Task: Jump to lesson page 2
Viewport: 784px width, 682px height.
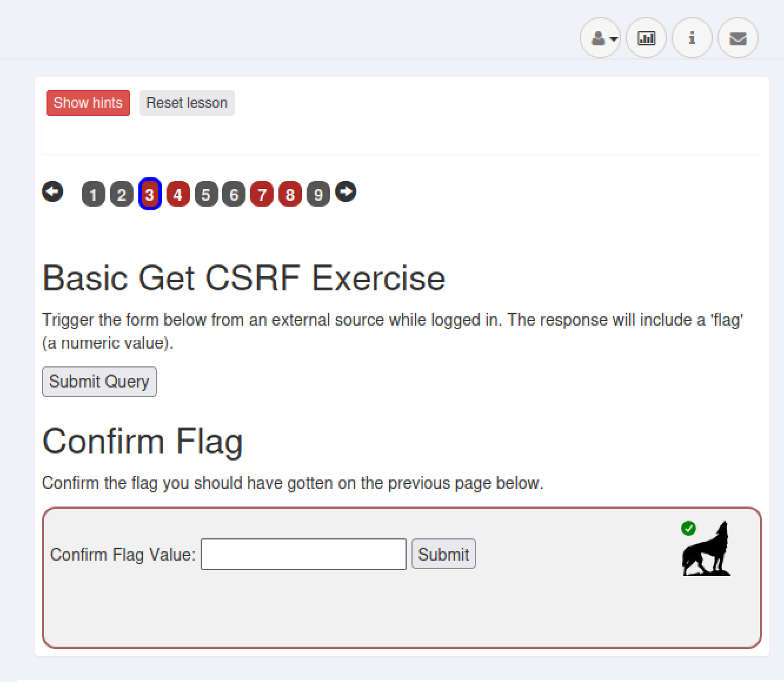Action: pos(122,194)
